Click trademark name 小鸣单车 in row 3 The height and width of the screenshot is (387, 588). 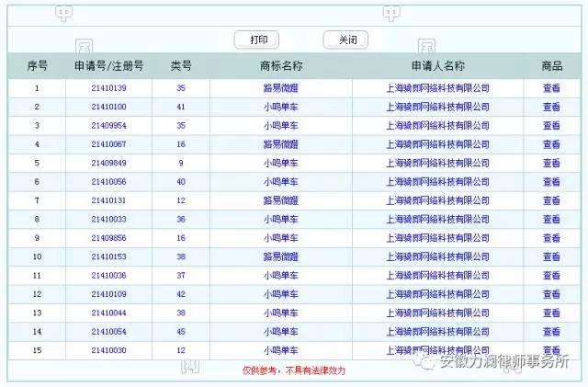click(x=281, y=126)
